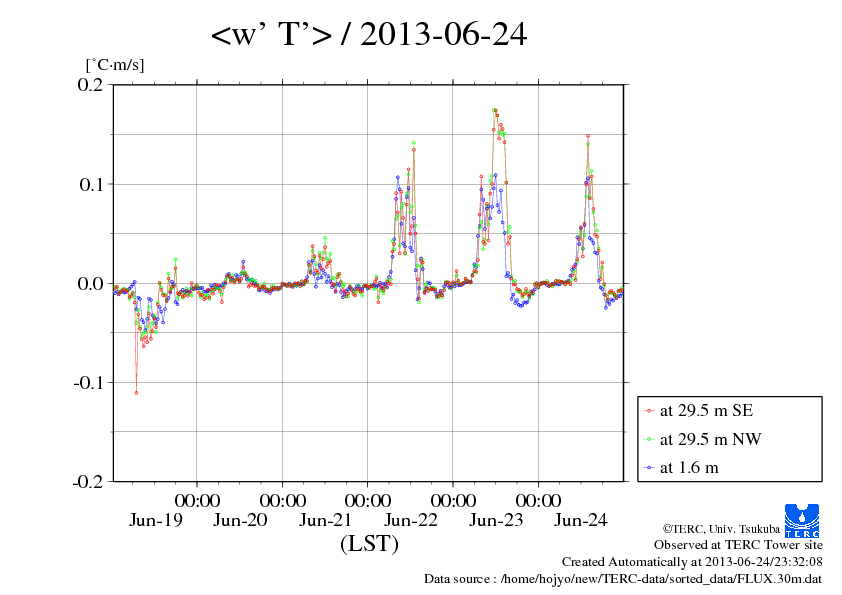842x595 pixels.
Task: Click the Jun-24 date label
Action: click(581, 520)
